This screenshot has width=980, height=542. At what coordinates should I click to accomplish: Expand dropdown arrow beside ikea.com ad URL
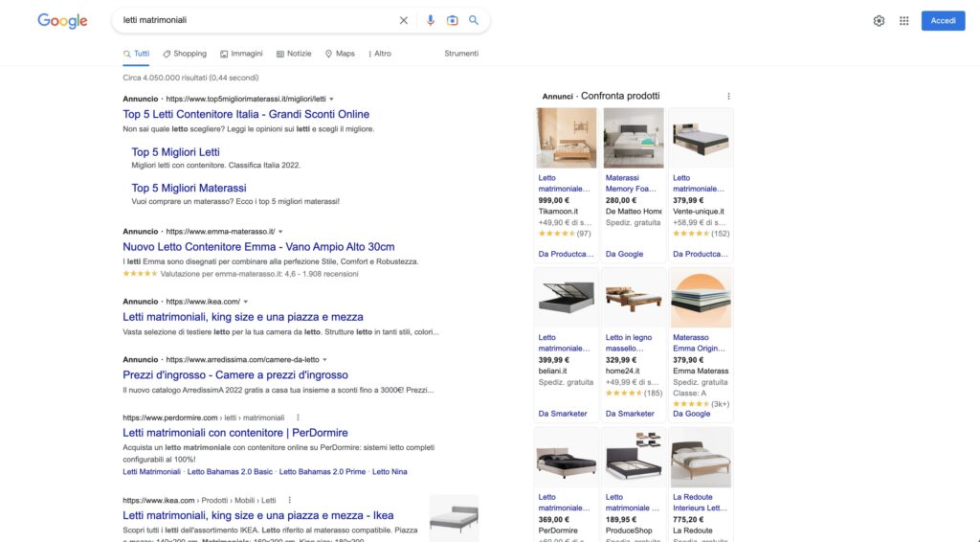click(x=246, y=302)
